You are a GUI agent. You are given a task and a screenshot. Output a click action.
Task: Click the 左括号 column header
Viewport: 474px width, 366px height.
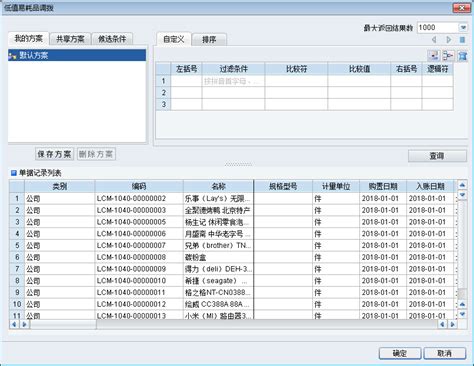point(186,69)
